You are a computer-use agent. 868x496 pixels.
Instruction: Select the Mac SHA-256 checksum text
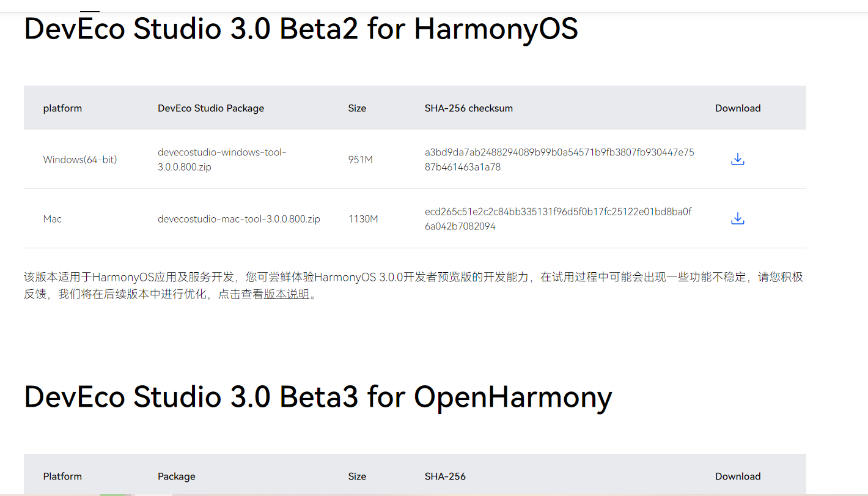pyautogui.click(x=558, y=219)
